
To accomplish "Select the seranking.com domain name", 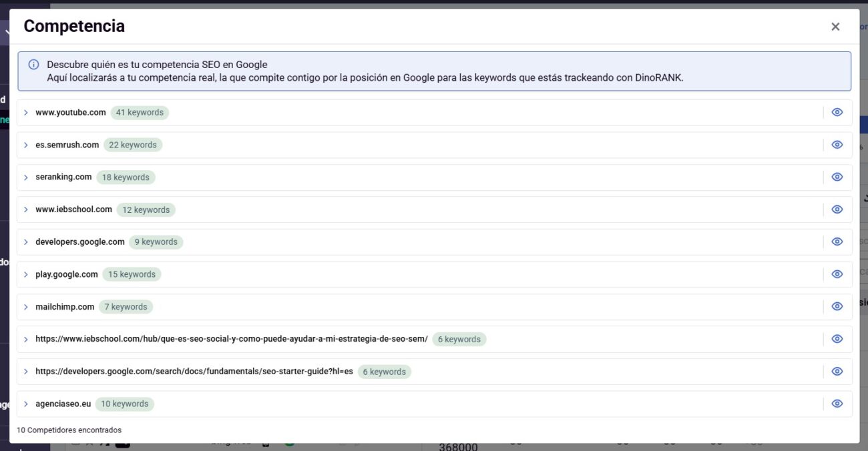I will (x=63, y=177).
